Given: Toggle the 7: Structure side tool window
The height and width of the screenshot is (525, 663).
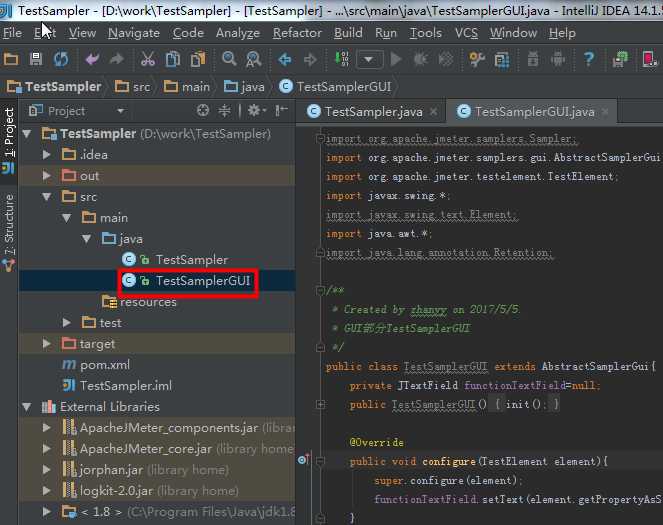Looking at the screenshot, I should pyautogui.click(x=8, y=232).
